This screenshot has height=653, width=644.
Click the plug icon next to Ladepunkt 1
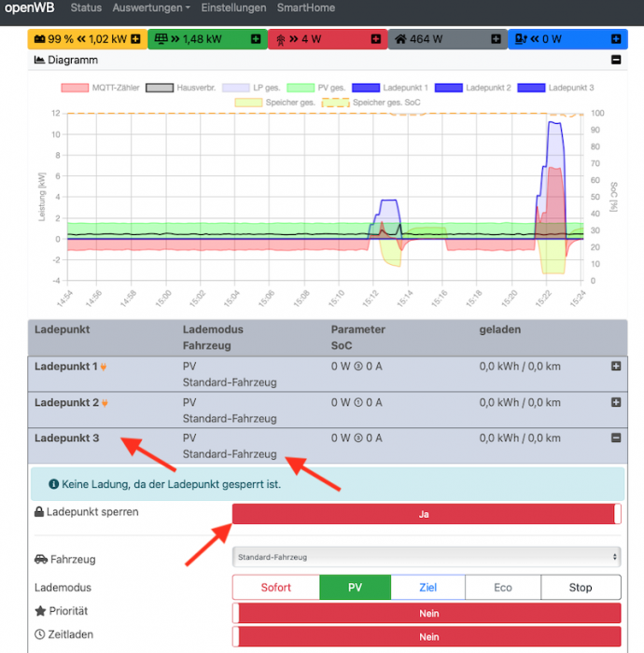(x=104, y=367)
